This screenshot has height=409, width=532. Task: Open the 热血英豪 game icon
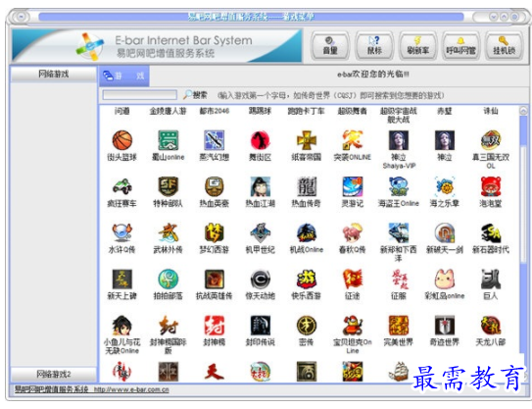215,186
